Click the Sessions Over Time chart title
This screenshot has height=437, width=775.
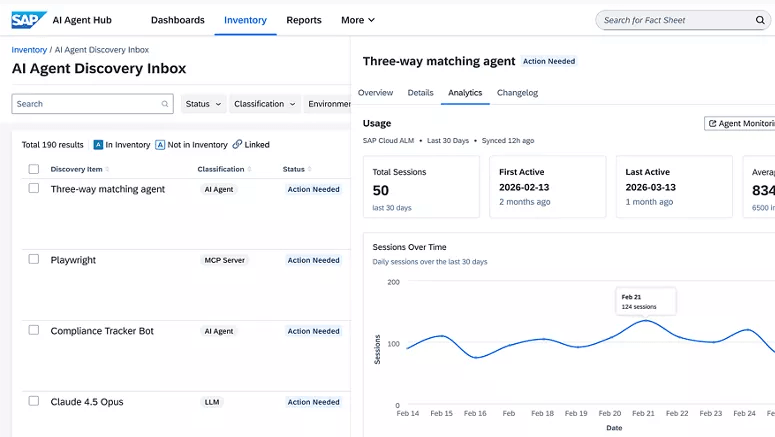tap(409, 247)
